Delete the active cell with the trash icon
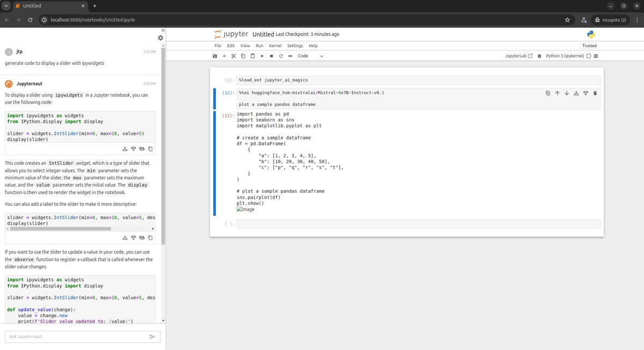 pos(595,93)
